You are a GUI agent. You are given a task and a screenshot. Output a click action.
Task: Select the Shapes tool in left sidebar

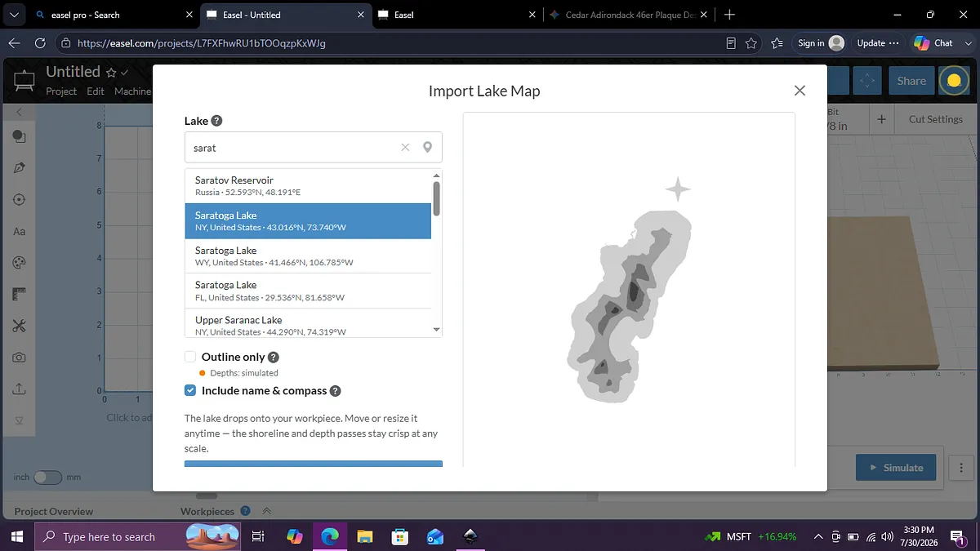pos(19,136)
